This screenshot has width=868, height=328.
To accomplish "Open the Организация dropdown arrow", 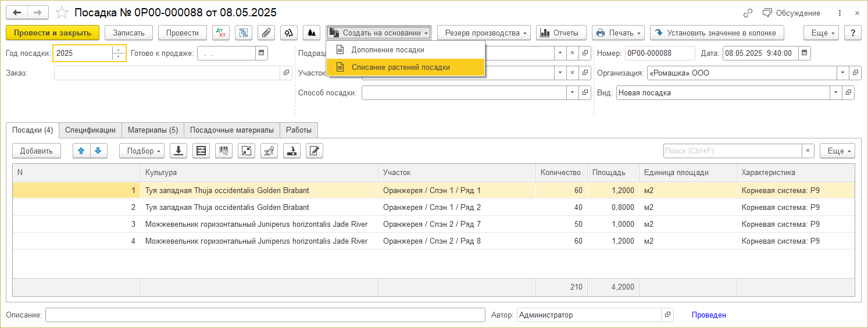I will (x=842, y=73).
